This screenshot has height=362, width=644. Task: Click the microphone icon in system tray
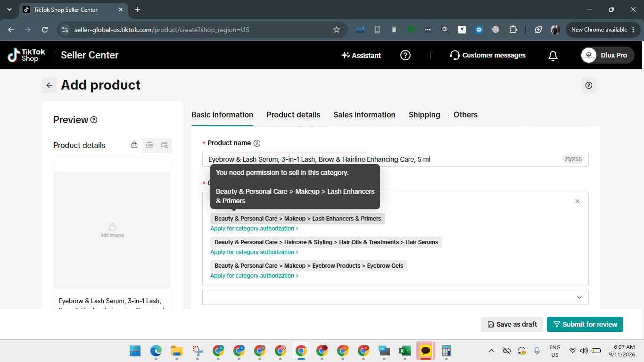coord(537,351)
